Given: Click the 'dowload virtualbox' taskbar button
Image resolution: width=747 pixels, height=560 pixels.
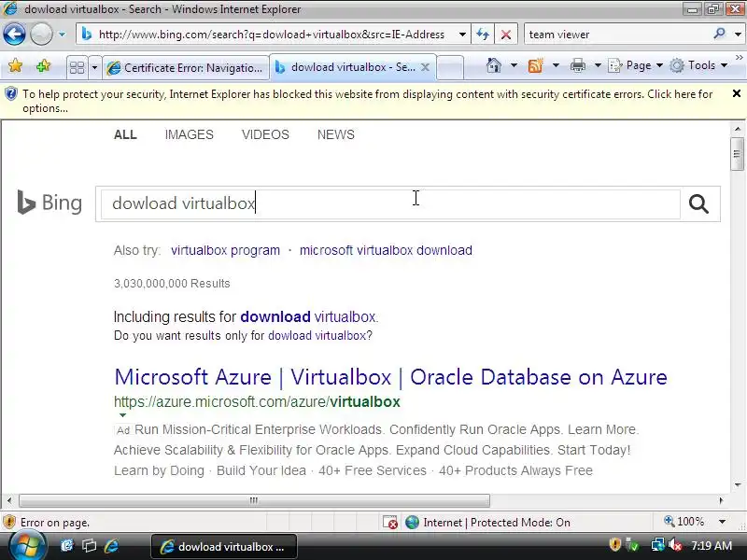Looking at the screenshot, I should [x=224, y=547].
